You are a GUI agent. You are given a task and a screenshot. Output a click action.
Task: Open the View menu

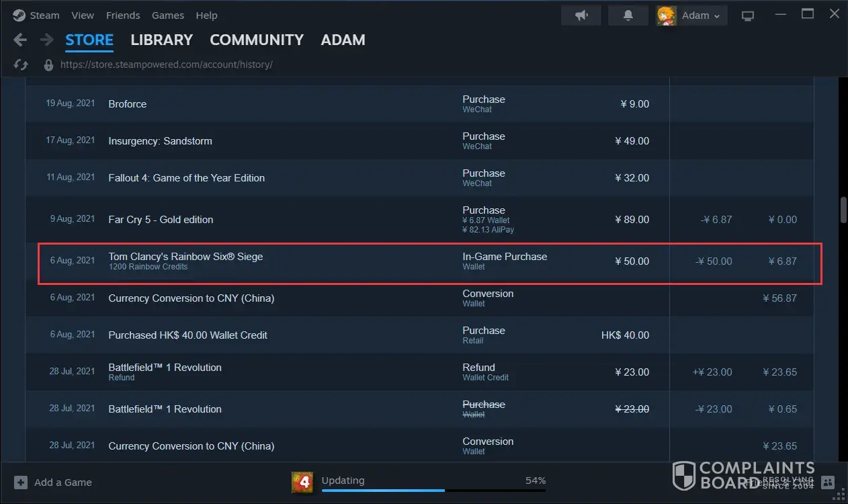click(x=83, y=15)
